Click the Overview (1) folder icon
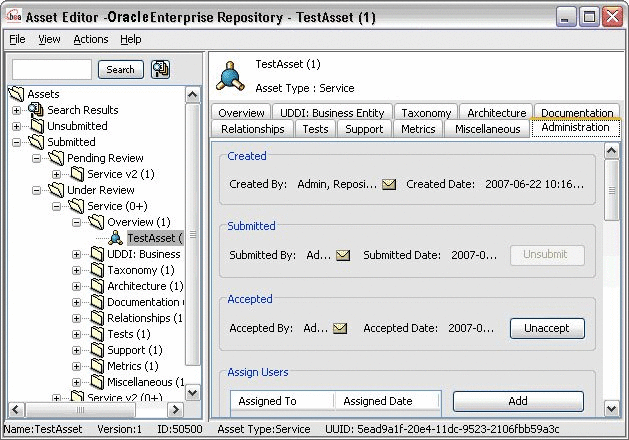The width and height of the screenshot is (629, 440). 96,222
